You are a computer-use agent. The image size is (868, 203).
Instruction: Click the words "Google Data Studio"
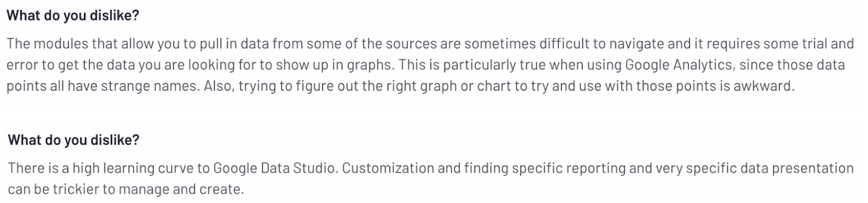[274, 168]
